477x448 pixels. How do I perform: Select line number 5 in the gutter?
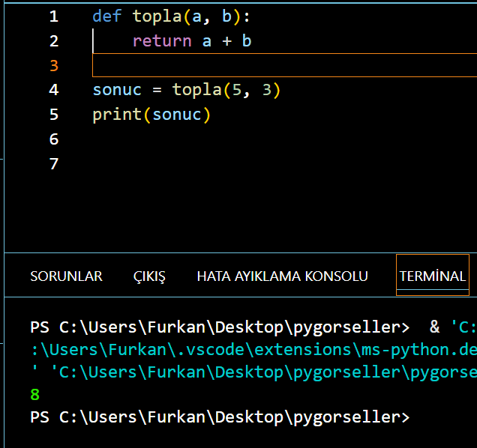53,115
